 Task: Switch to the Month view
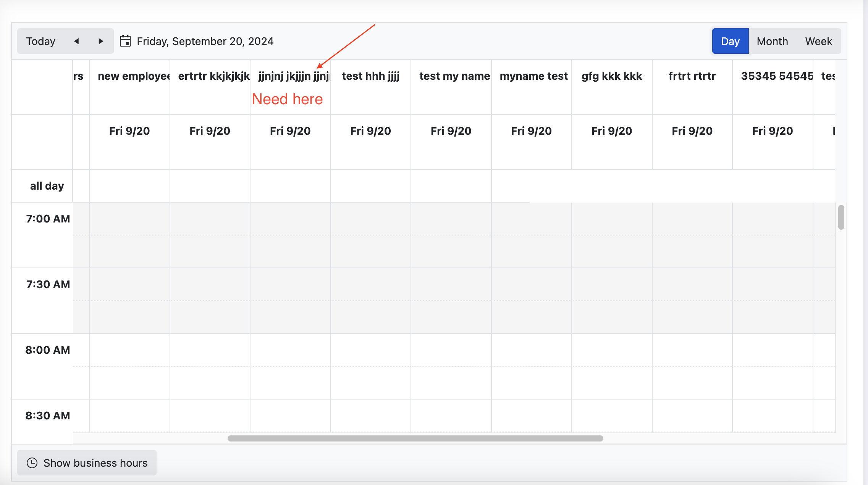coord(772,41)
